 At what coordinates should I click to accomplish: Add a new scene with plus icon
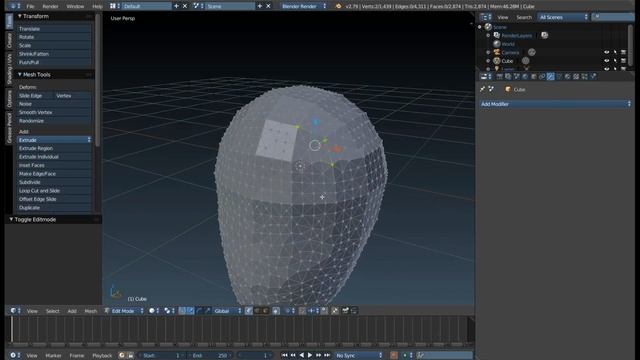(260, 6)
